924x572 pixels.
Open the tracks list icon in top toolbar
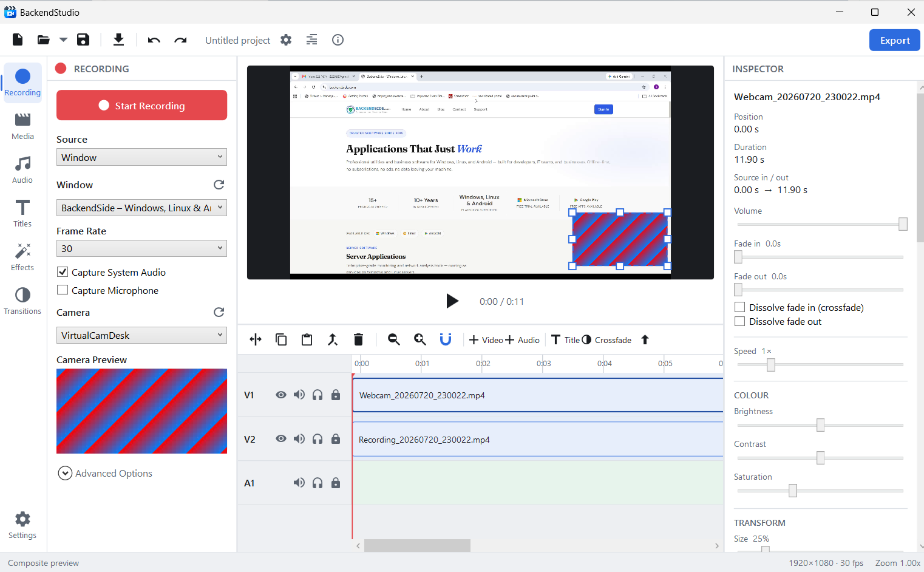coord(311,40)
